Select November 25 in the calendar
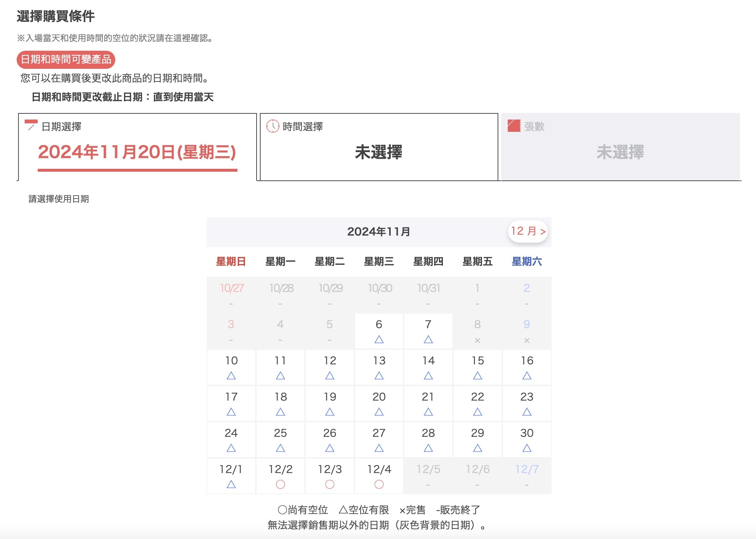 (280, 439)
